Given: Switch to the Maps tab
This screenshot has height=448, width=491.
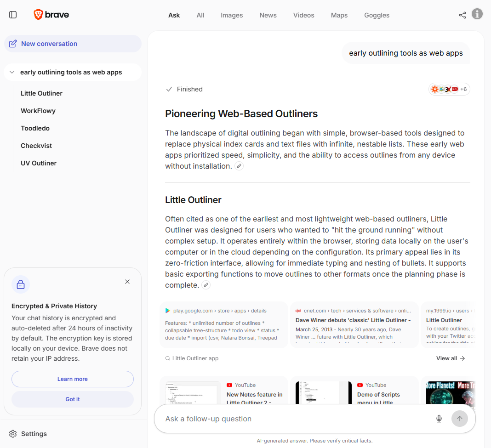Looking at the screenshot, I should (339, 15).
